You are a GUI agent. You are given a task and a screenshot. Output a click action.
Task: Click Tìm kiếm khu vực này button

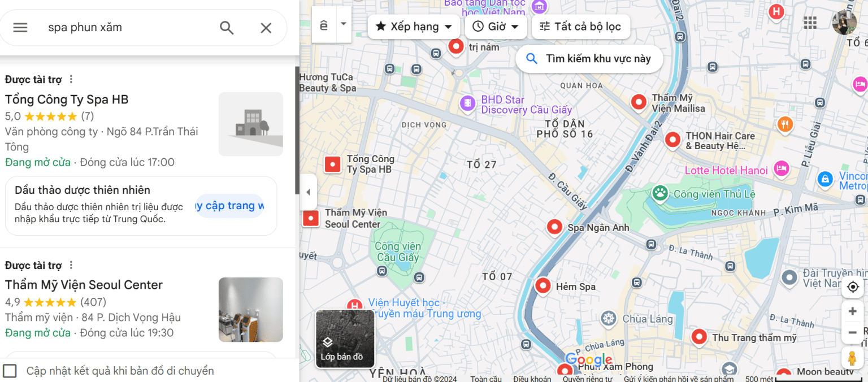click(589, 59)
